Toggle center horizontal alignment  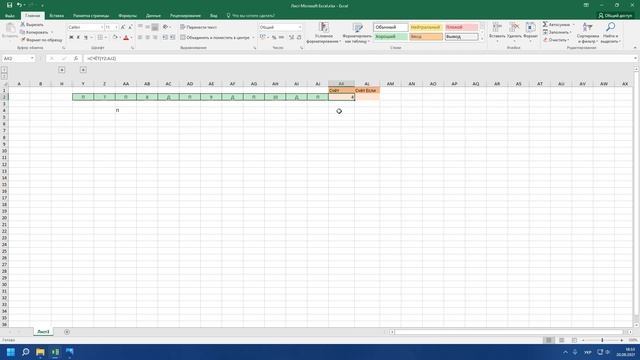[147, 38]
